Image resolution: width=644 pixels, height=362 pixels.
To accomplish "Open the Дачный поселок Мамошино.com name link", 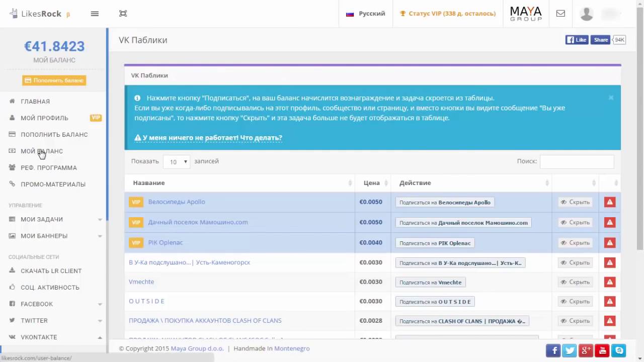I will tap(198, 222).
